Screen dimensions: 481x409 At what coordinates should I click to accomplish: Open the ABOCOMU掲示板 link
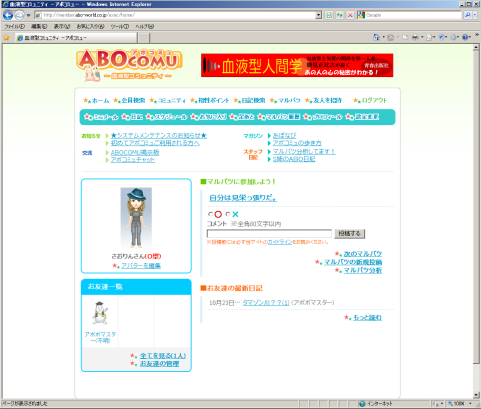tap(135, 152)
